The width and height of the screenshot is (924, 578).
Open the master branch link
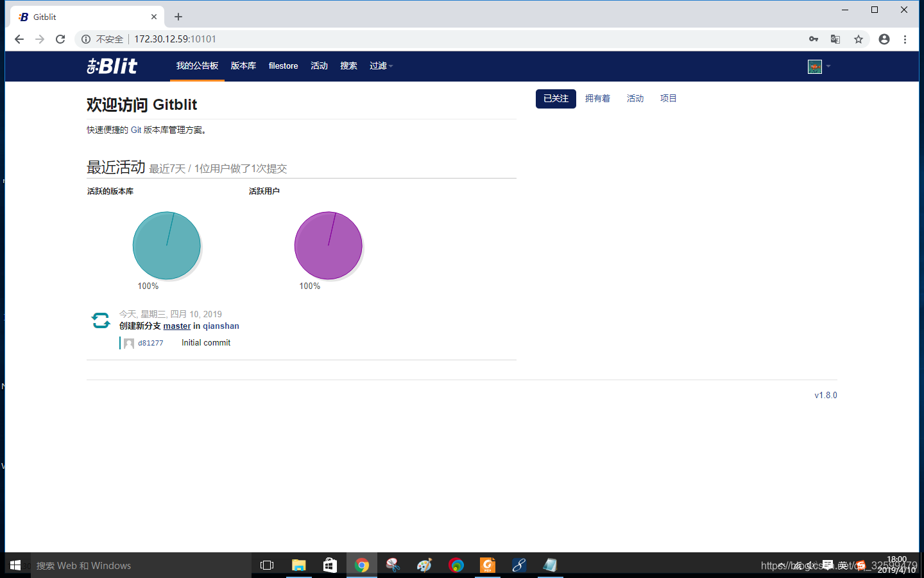(x=177, y=326)
